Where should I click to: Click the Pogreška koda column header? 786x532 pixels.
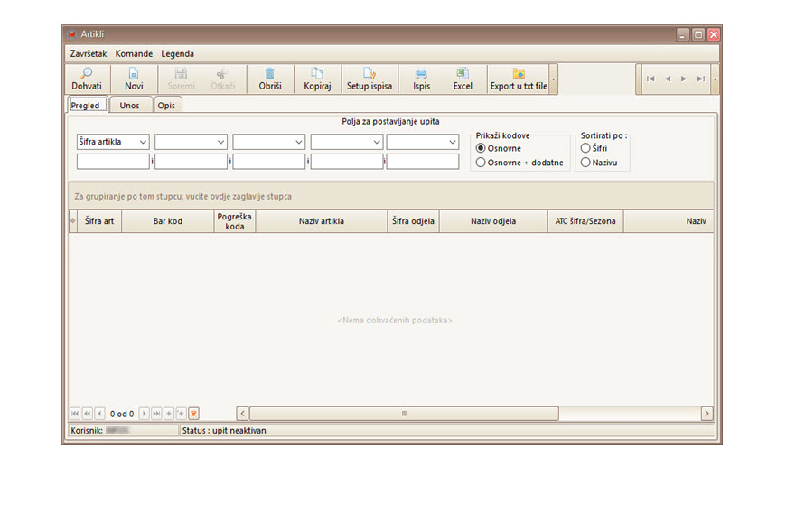click(235, 221)
